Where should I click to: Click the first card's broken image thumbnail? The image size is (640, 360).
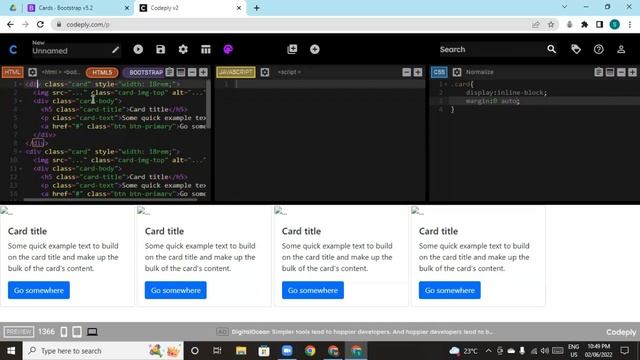[x=6, y=211]
